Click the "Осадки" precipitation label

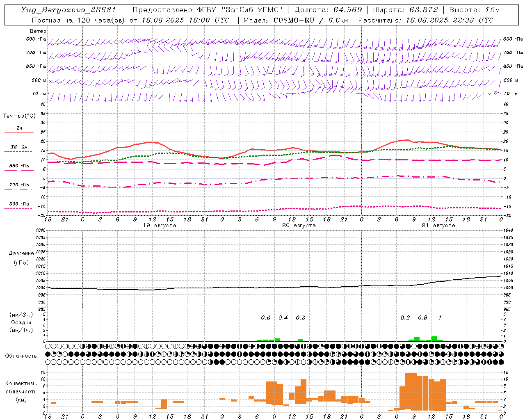click(x=21, y=322)
